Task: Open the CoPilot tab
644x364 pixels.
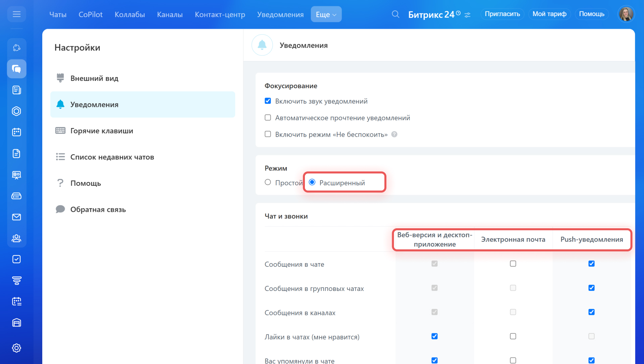Action: [x=91, y=14]
